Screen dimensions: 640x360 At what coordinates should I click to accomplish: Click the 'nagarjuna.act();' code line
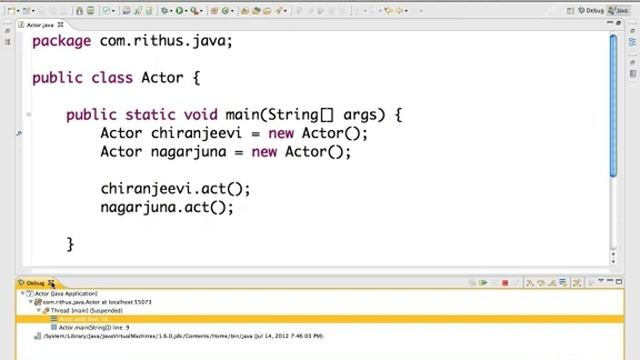coord(167,207)
